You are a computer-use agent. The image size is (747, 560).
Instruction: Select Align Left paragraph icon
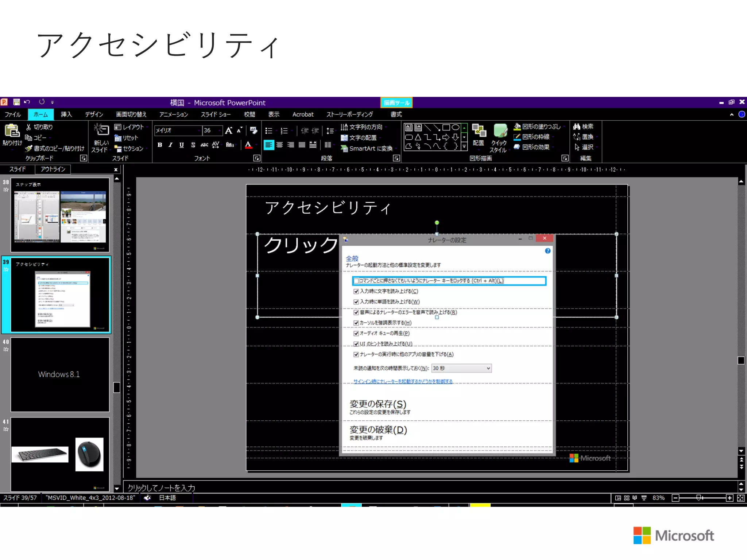[x=268, y=145]
